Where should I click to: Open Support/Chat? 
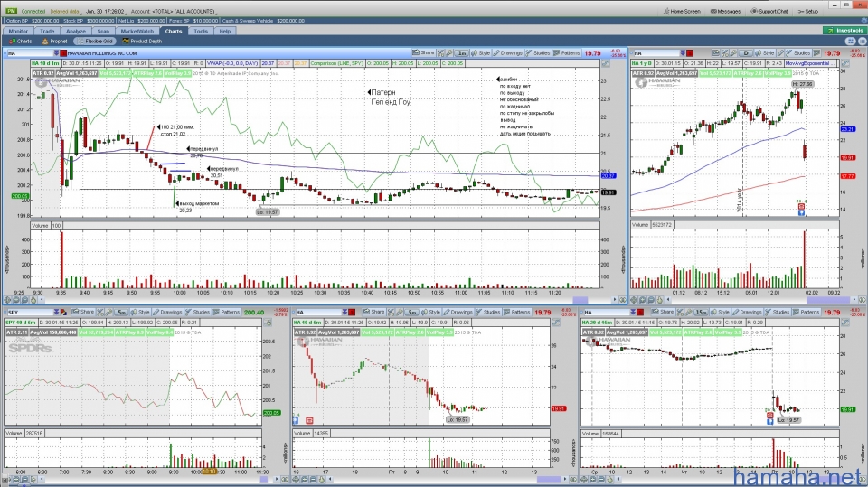769,11
